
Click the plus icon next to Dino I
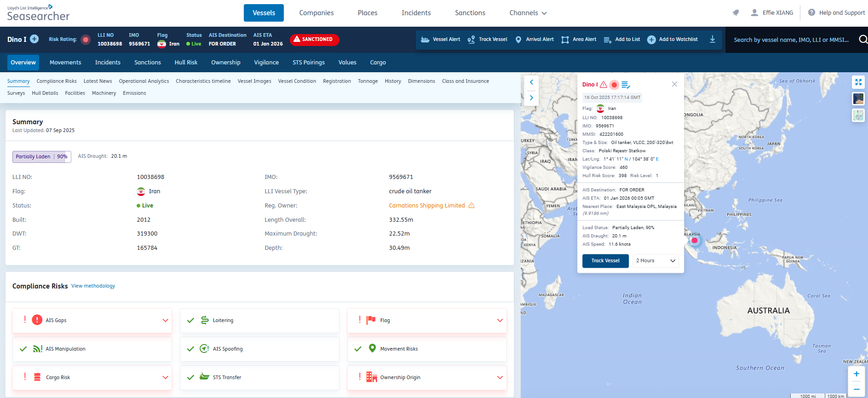[34, 39]
